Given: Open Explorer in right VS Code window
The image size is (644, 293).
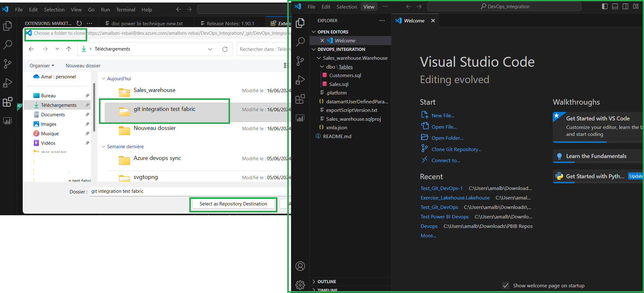Looking at the screenshot, I should (x=300, y=23).
